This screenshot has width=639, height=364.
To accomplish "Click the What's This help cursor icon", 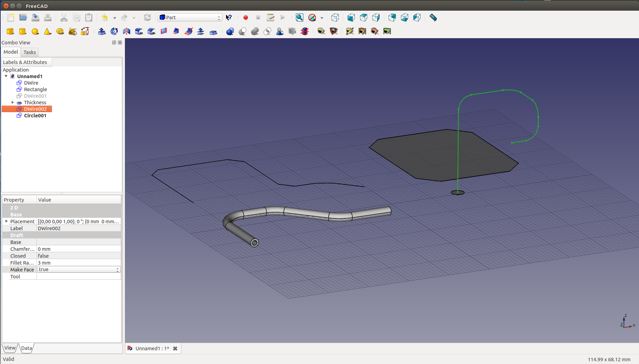I will click(x=229, y=18).
